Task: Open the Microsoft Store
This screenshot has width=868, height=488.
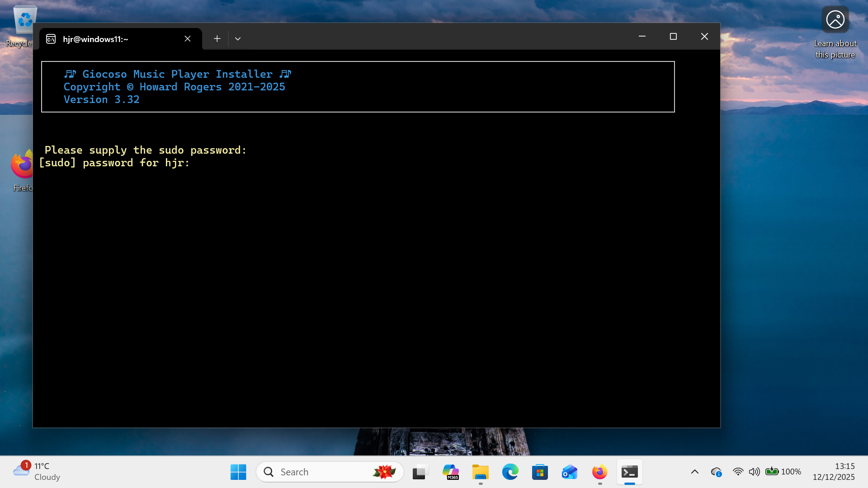Action: click(x=540, y=471)
